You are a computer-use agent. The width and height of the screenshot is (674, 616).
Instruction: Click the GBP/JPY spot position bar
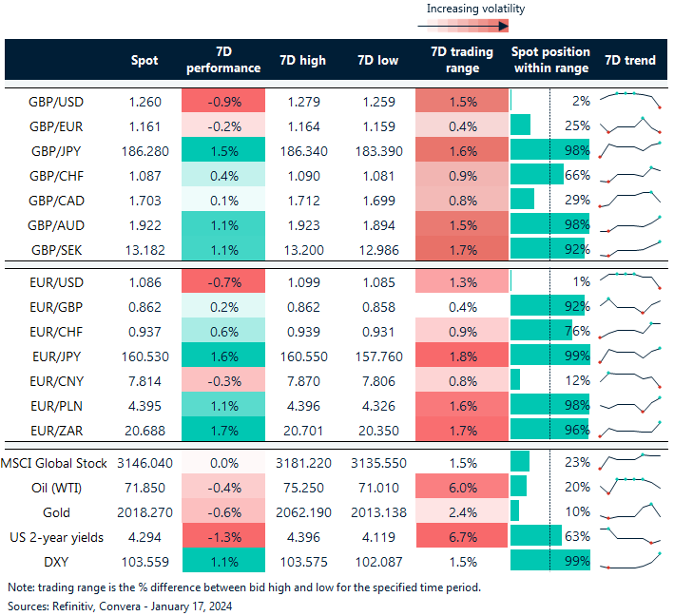(549, 149)
